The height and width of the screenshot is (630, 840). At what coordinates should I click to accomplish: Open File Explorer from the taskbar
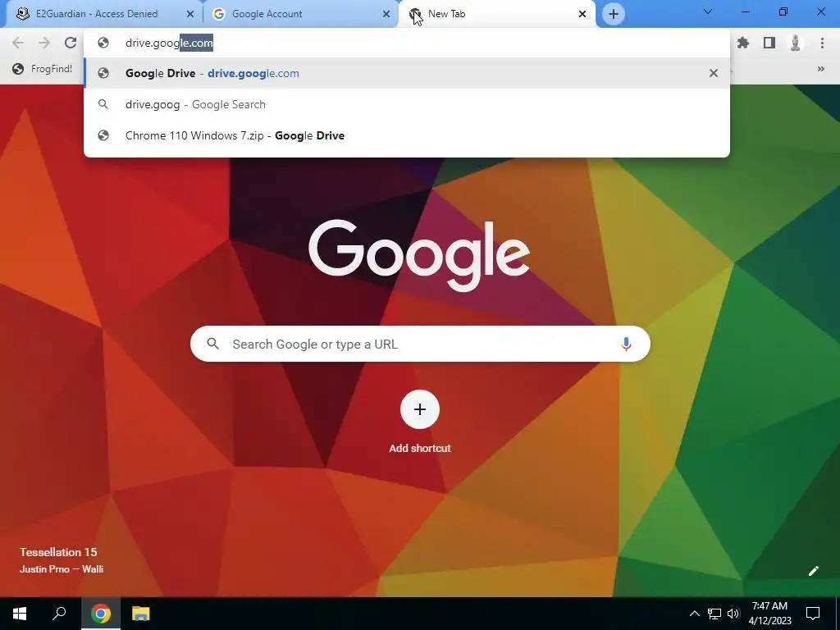pos(141,614)
